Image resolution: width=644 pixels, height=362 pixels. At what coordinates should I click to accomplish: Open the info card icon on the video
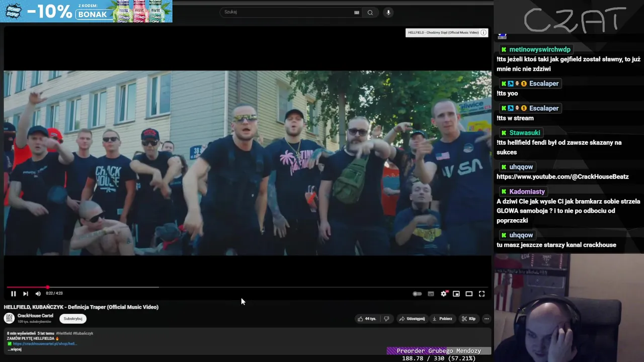[484, 33]
